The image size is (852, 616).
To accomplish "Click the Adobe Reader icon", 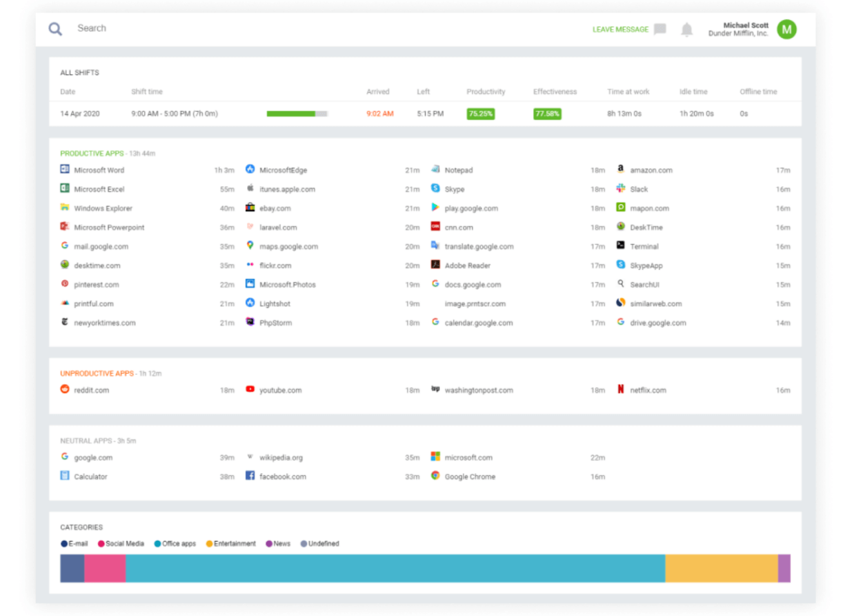I will tap(435, 265).
